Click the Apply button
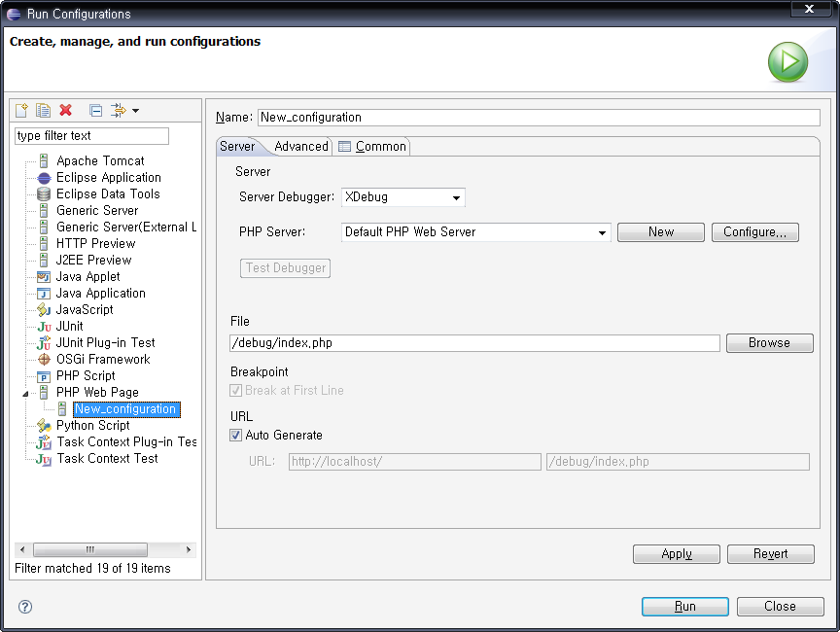Screen dimensions: 840x632 click(676, 554)
